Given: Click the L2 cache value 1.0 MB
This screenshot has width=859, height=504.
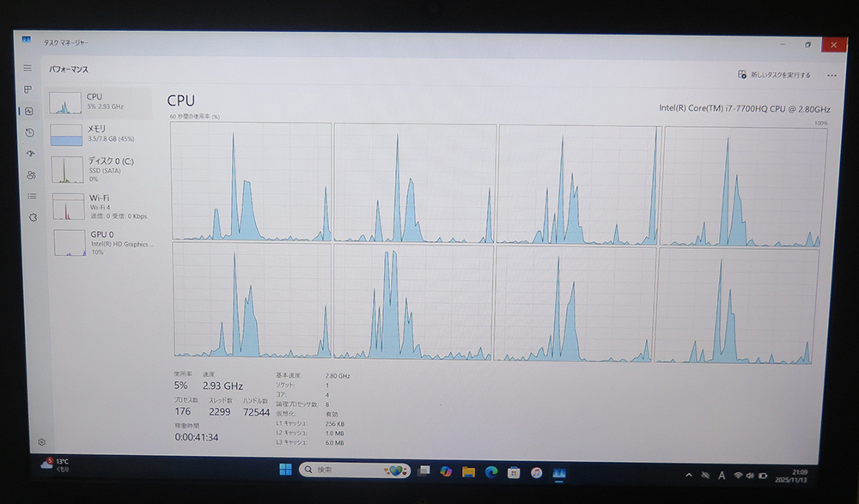Looking at the screenshot, I should pos(335,434).
